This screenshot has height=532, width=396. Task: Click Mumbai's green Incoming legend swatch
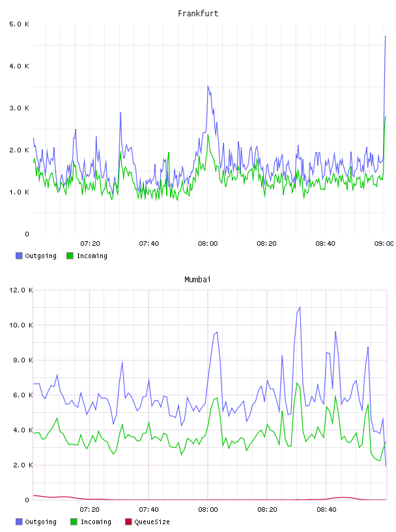(x=74, y=522)
